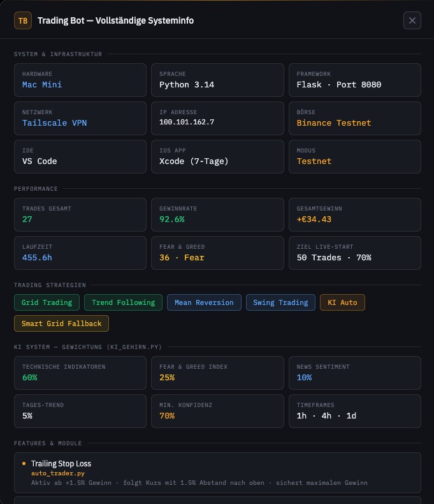Click the System & Infrastruktur section header
Screen dimensions: 434x504
click(x=58, y=54)
